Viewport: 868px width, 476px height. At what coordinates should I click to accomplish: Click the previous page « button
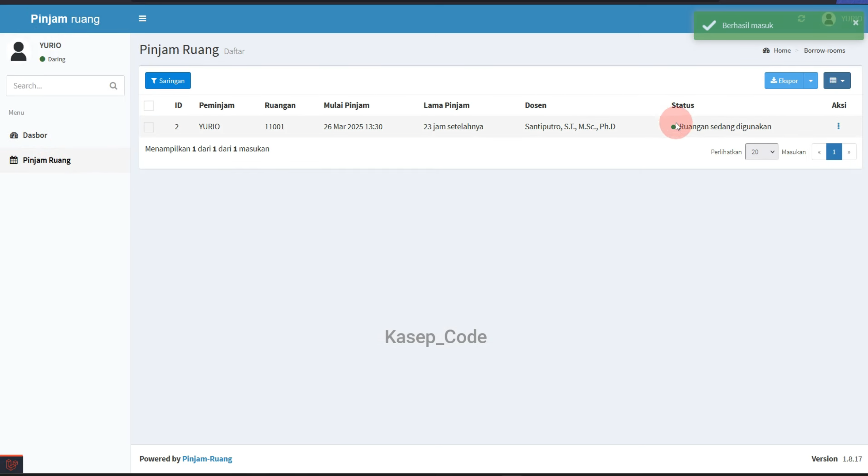pos(819,152)
